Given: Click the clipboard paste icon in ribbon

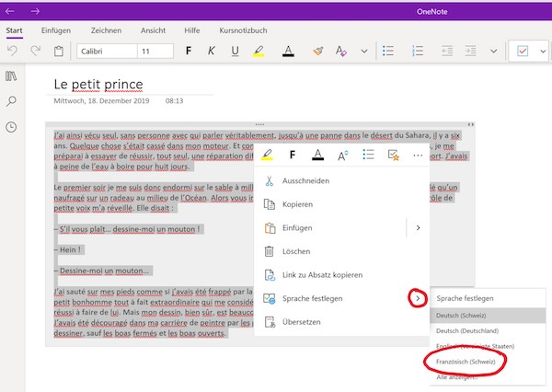Looking at the screenshot, I should [59, 51].
